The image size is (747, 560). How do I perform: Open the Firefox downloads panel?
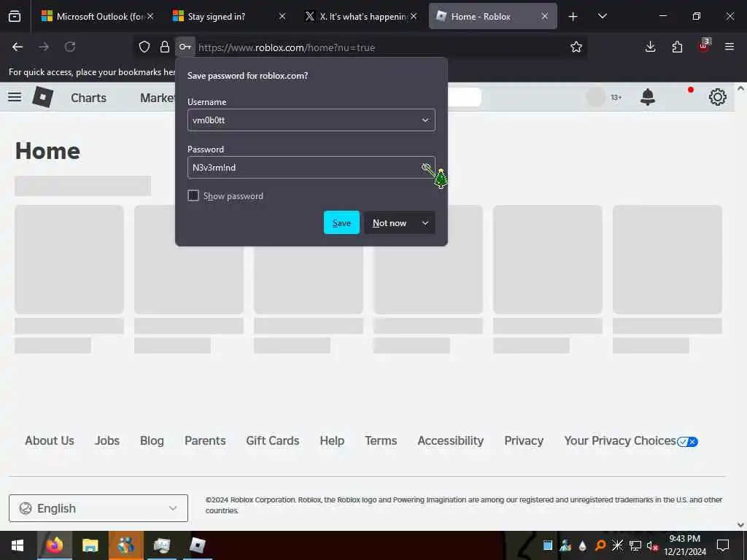(x=650, y=47)
